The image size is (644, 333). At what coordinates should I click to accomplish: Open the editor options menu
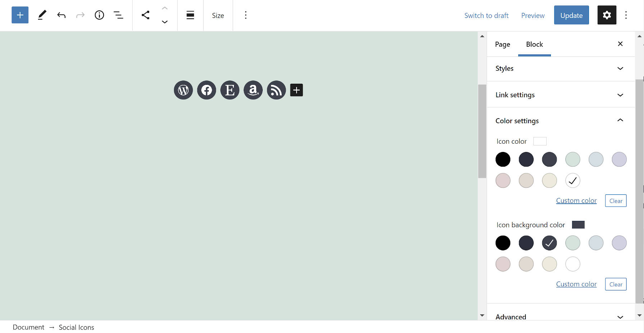click(x=626, y=15)
